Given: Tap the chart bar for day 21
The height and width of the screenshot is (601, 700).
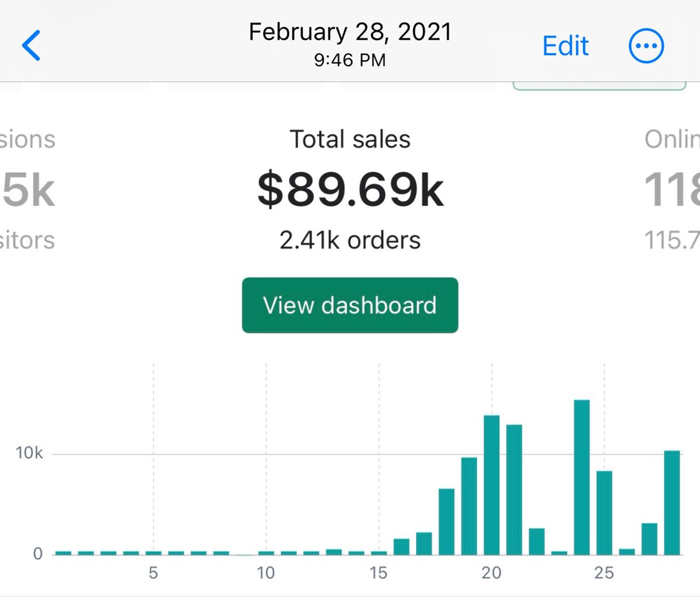Looking at the screenshot, I should click(x=514, y=490).
